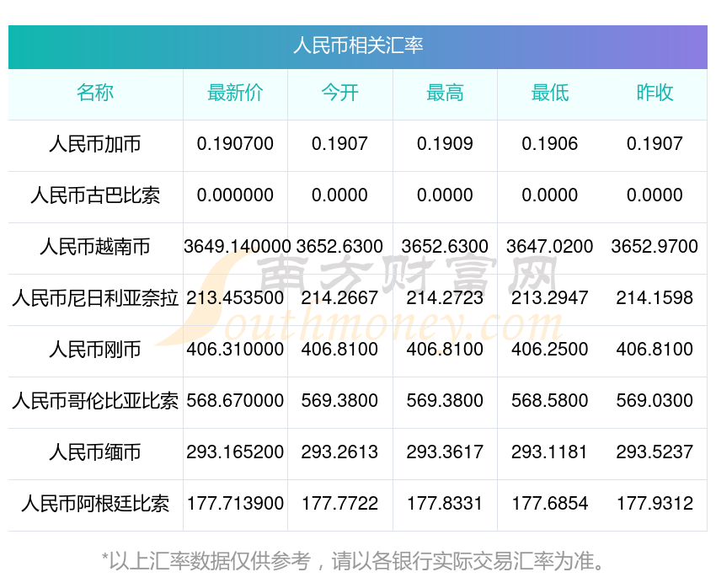Click the 最新价 column header
Image resolution: width=716 pixels, height=588 pixels.
[x=235, y=93]
